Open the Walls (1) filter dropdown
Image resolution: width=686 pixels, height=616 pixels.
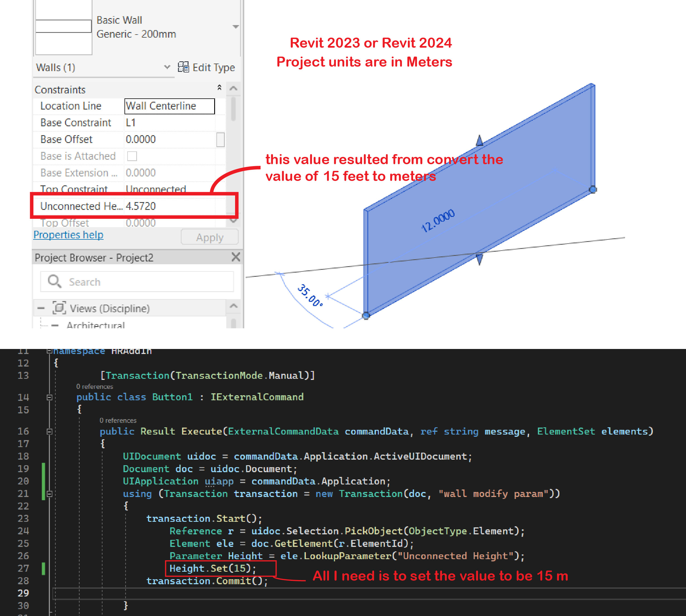pyautogui.click(x=167, y=67)
